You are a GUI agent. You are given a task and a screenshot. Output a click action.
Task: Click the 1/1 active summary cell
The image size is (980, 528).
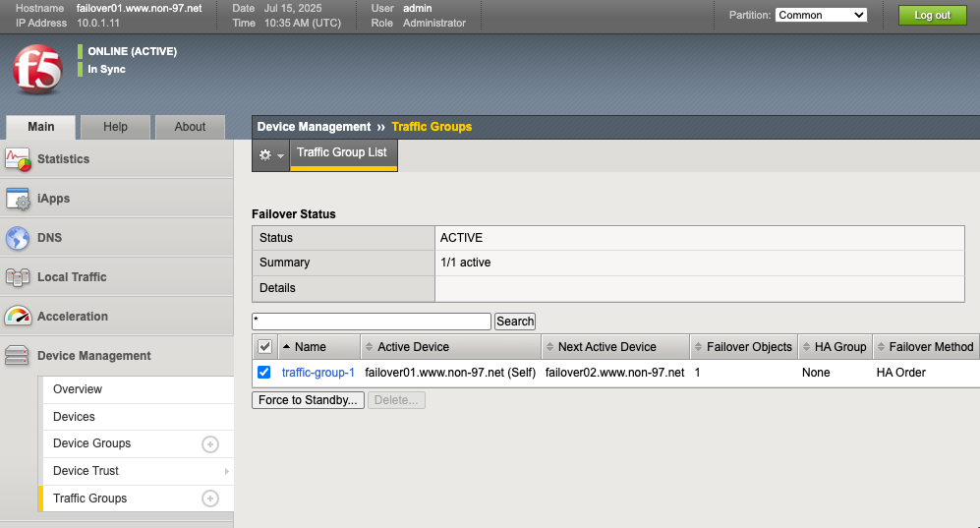click(x=700, y=264)
